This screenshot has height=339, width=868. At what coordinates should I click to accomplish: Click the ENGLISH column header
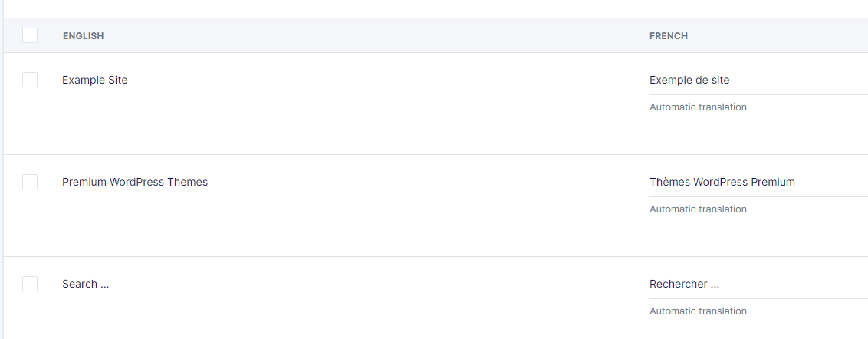pos(83,36)
